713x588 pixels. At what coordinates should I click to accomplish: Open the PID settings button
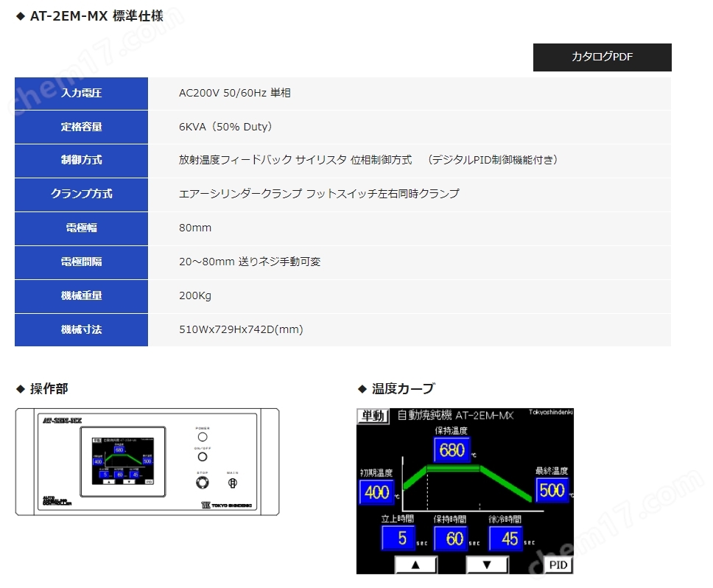[x=558, y=565]
